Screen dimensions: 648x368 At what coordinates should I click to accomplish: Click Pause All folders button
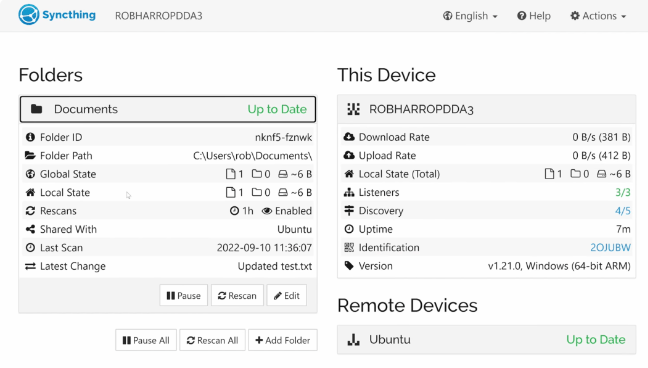tap(146, 340)
